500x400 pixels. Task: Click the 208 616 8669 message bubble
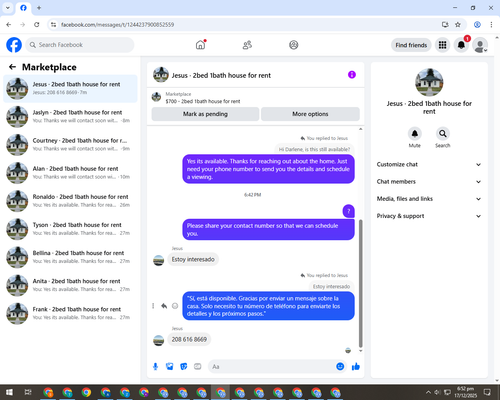[x=189, y=339]
